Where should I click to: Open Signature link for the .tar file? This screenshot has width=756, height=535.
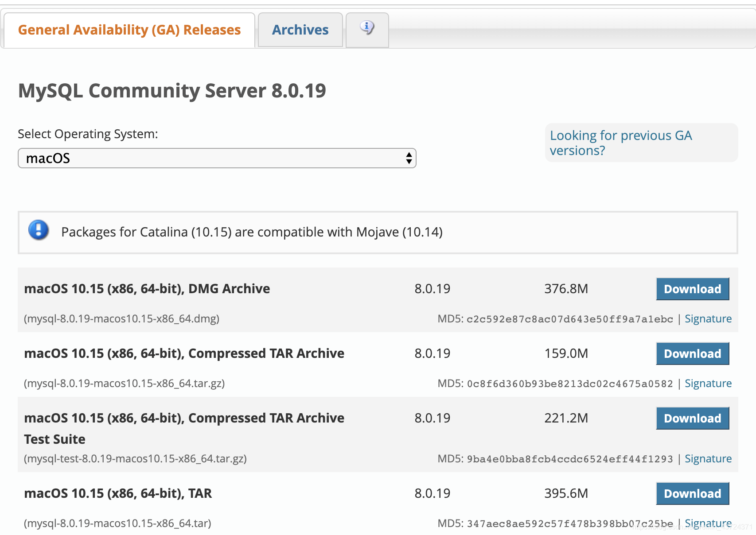(708, 523)
